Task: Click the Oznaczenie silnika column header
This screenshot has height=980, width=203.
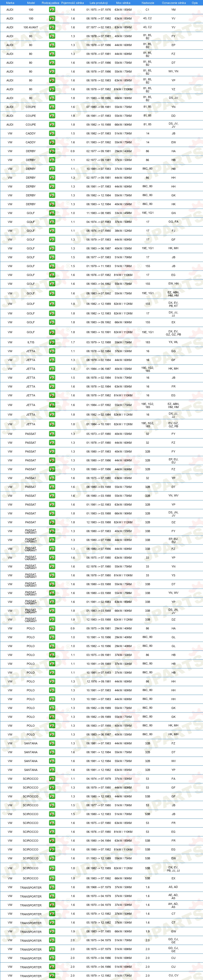Action: pos(173,3)
